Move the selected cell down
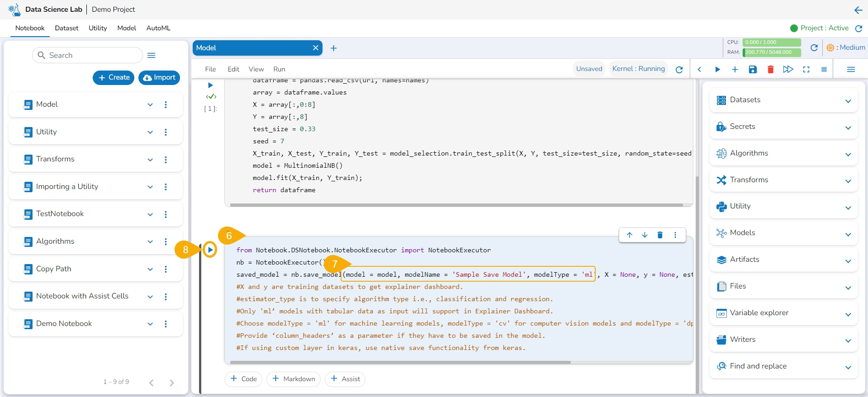The height and width of the screenshot is (397, 868). pyautogui.click(x=645, y=235)
